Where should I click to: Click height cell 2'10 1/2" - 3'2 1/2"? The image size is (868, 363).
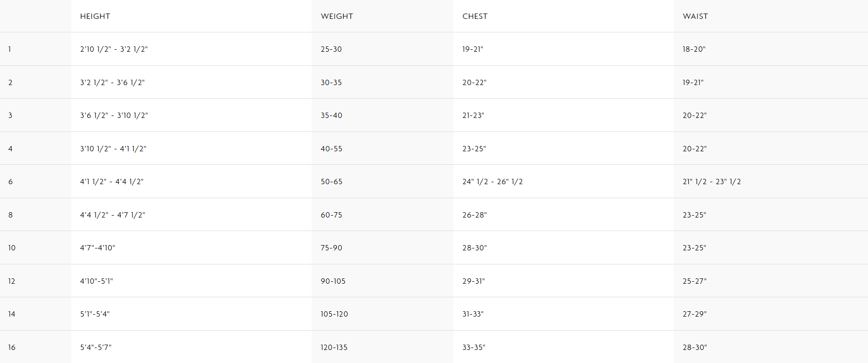click(x=114, y=49)
